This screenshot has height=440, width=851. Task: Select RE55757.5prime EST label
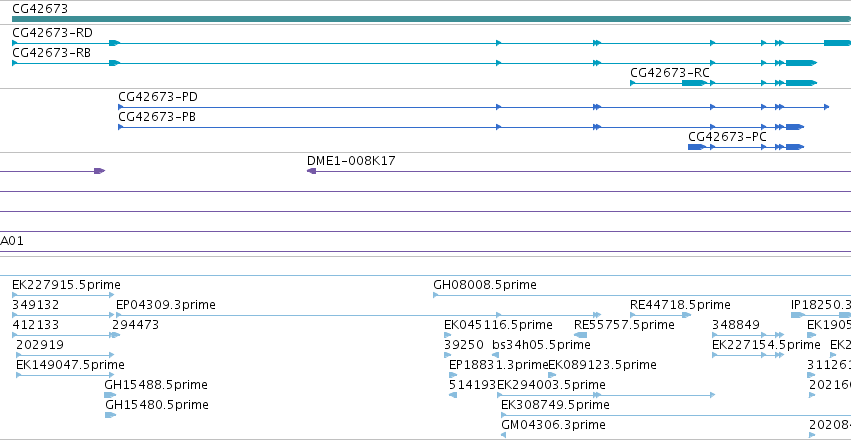click(625, 325)
